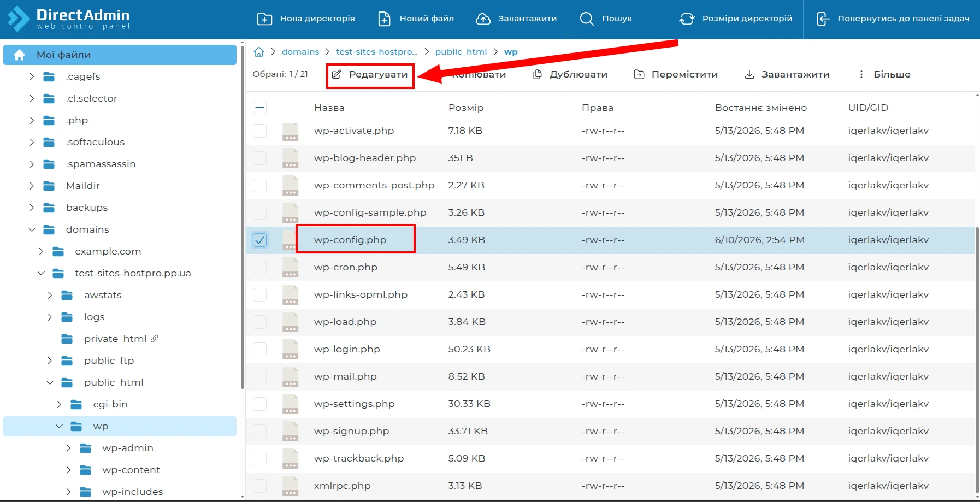Go to home via breadcrumb house icon
The height and width of the screenshot is (502, 980).
click(x=259, y=52)
